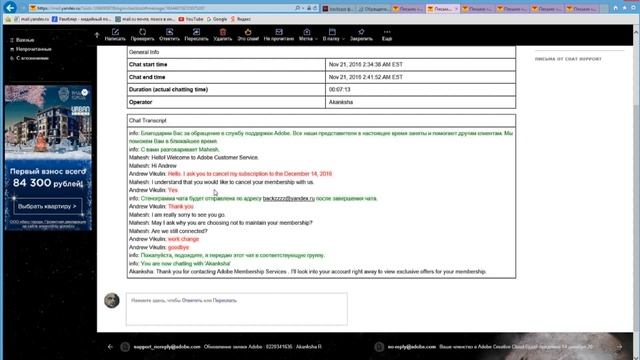640x360 pixels.
Task: Click the up arrow beside Написать
Action: click(x=97, y=35)
